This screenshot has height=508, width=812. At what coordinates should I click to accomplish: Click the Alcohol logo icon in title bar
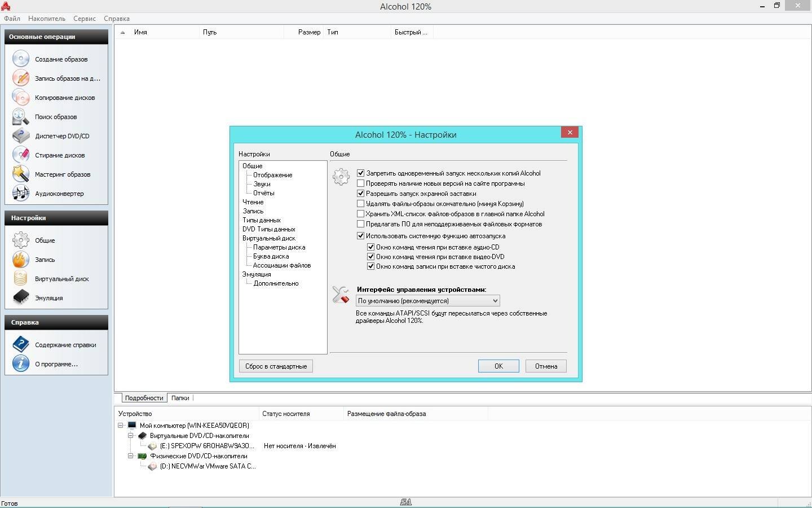6,6
